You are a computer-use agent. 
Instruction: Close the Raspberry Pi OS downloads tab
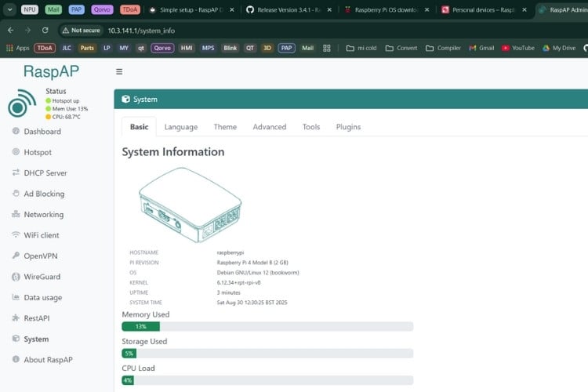pyautogui.click(x=426, y=9)
